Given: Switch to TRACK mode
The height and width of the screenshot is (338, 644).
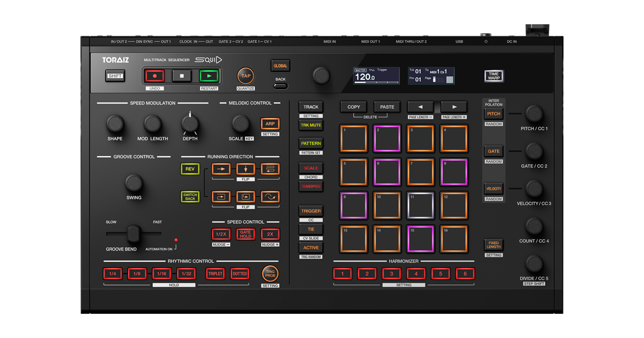Looking at the screenshot, I should click(310, 106).
